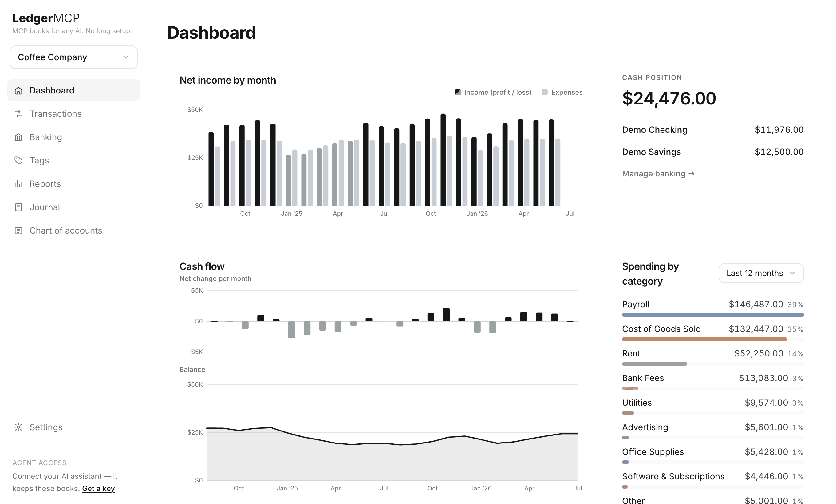Select Chart of accounts in sidebar
The image size is (836, 504).
[x=74, y=231]
